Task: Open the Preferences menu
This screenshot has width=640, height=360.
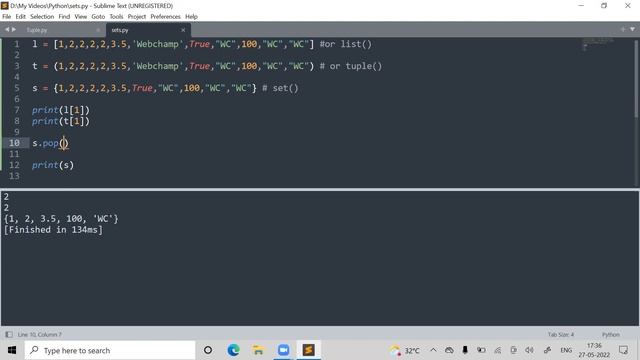Action: coord(165,17)
